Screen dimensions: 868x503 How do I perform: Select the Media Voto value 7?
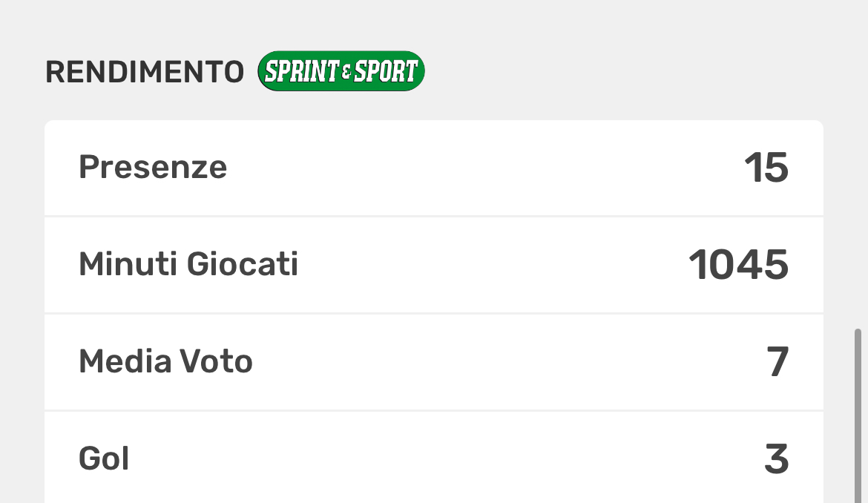777,363
